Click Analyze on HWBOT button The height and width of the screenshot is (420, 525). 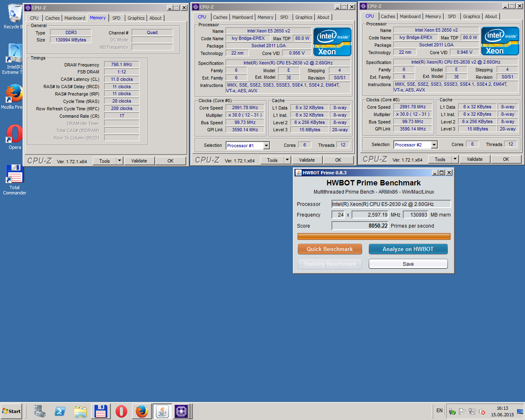408,249
